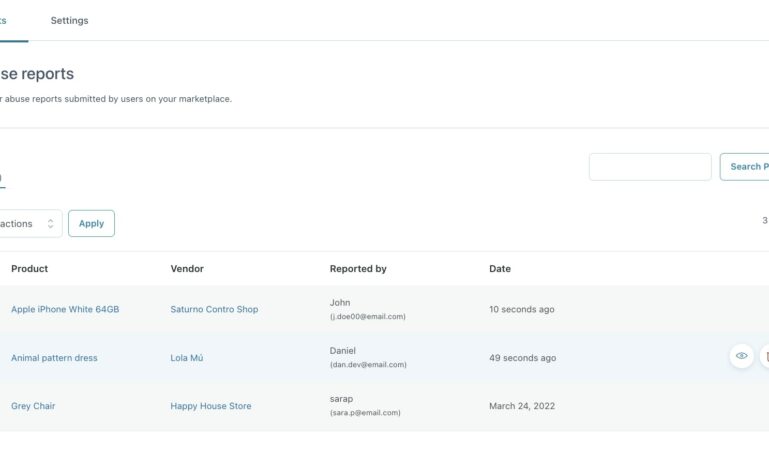This screenshot has width=769, height=452.
Task: Click the Vendor column header
Action: click(x=187, y=269)
